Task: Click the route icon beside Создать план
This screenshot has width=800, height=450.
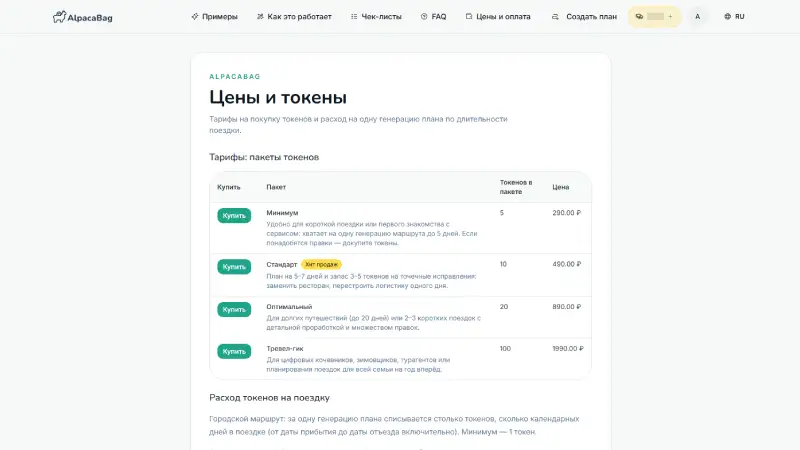Action: click(x=555, y=17)
